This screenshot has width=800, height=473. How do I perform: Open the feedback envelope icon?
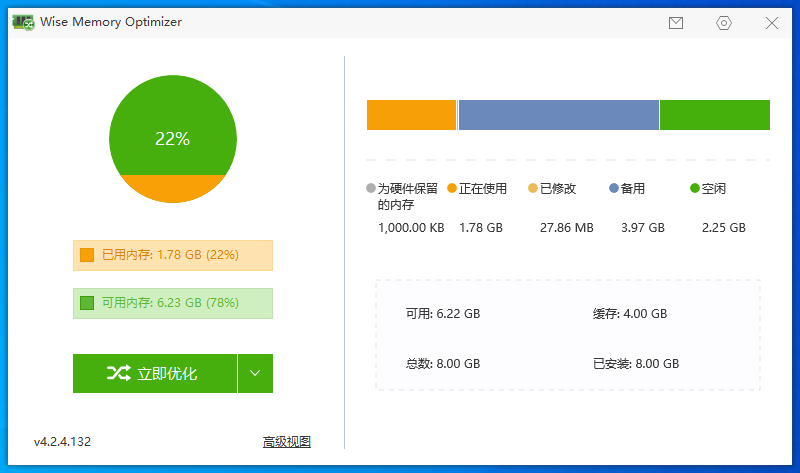[676, 23]
